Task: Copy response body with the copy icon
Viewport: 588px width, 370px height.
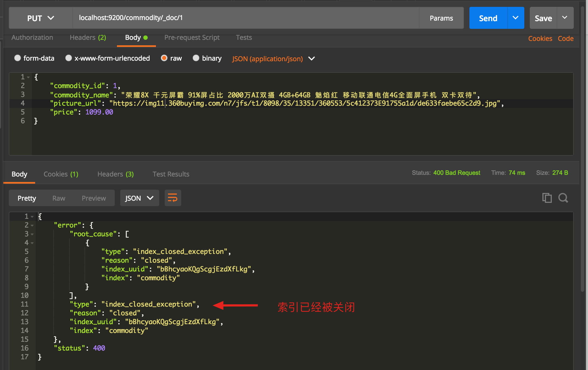Action: 547,198
